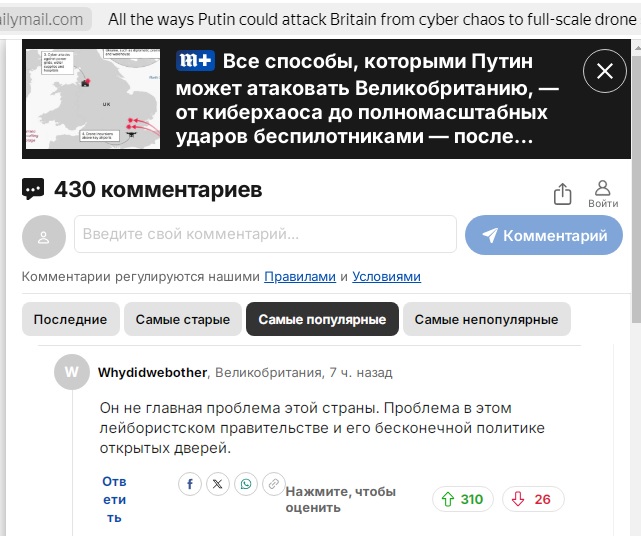Open the UK attack map thumbnail
This screenshot has width=641, height=536.
tap(93, 99)
